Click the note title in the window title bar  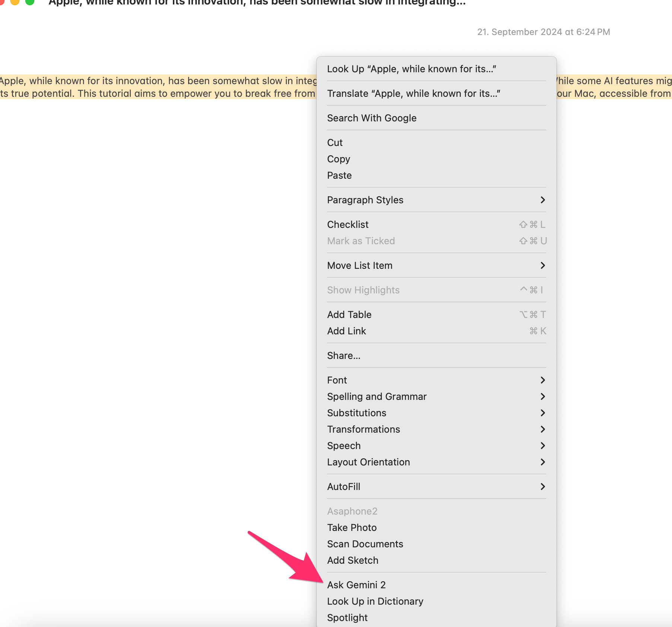coord(257,3)
